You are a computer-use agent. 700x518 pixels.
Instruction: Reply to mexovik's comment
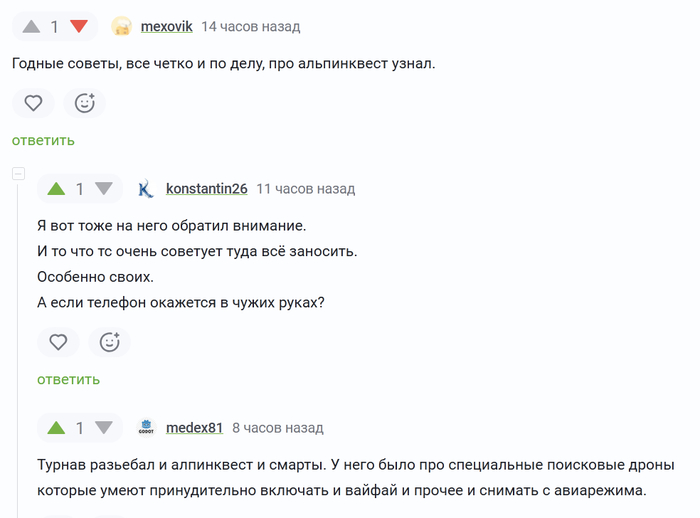[x=43, y=140]
